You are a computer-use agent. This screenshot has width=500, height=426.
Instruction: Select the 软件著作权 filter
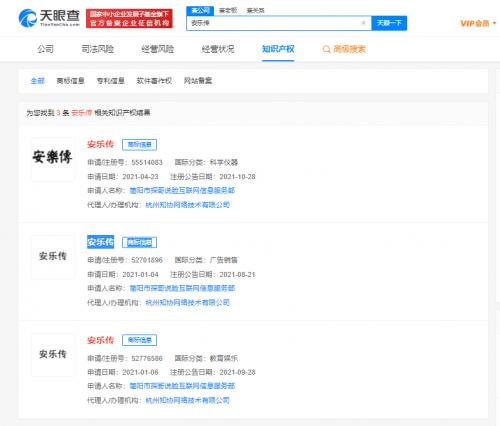click(x=154, y=81)
